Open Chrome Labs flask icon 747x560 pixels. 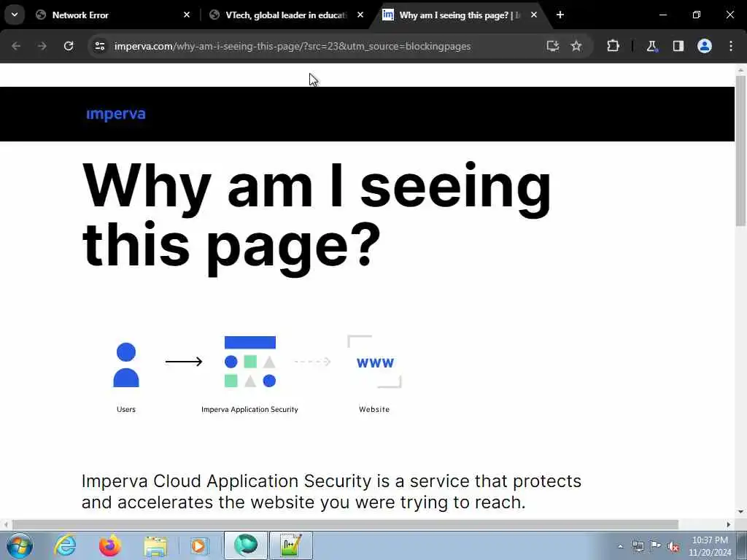[x=651, y=46]
